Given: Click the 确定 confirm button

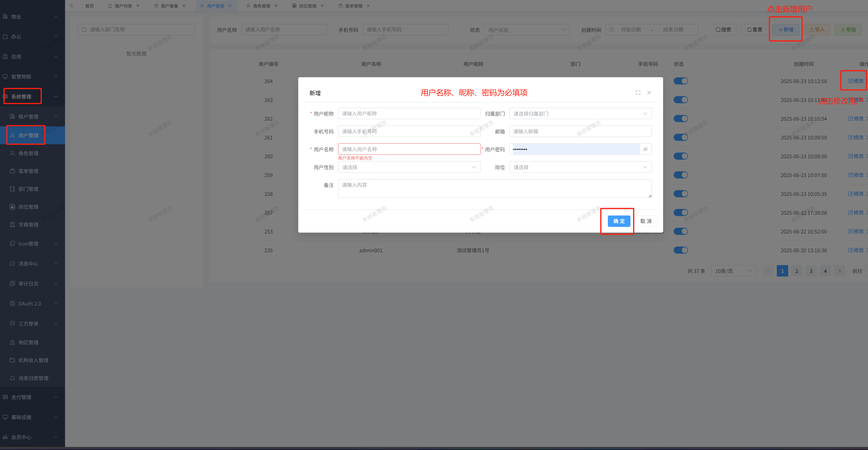Looking at the screenshot, I should point(619,221).
